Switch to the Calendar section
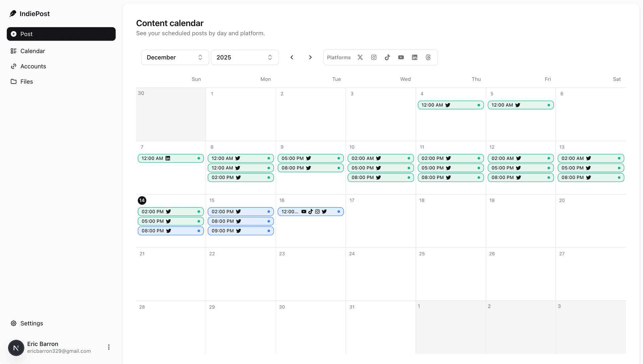 tap(32, 51)
